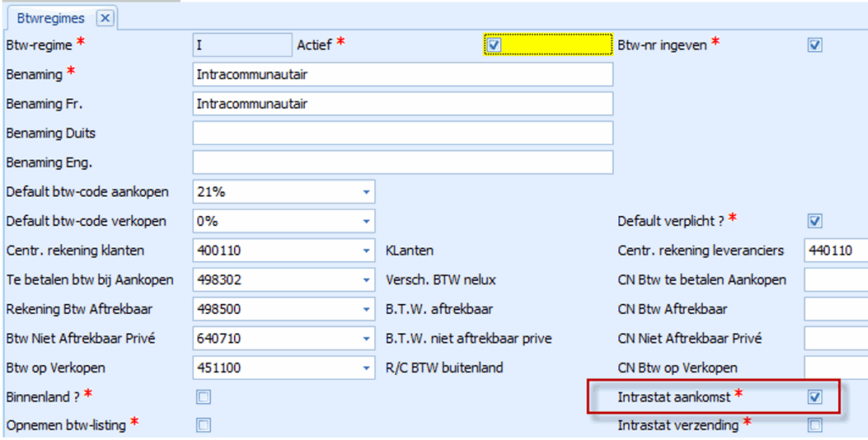The width and height of the screenshot is (868, 440).
Task: Enable the Opnemen btw-listing checkbox
Action: click(204, 425)
